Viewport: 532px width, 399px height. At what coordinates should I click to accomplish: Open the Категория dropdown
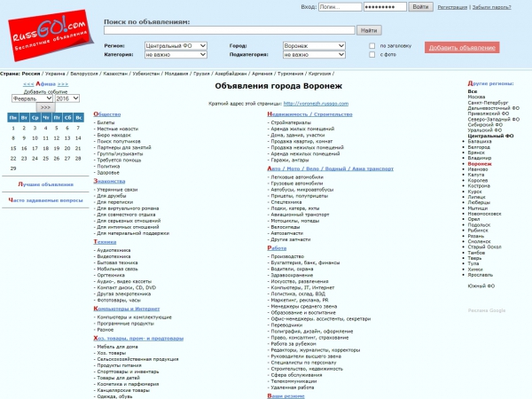point(176,55)
